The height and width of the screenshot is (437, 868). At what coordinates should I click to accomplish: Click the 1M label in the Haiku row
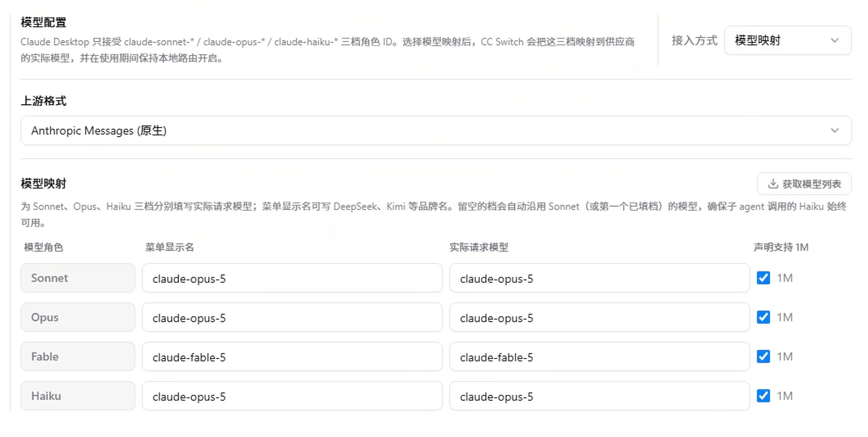click(785, 396)
